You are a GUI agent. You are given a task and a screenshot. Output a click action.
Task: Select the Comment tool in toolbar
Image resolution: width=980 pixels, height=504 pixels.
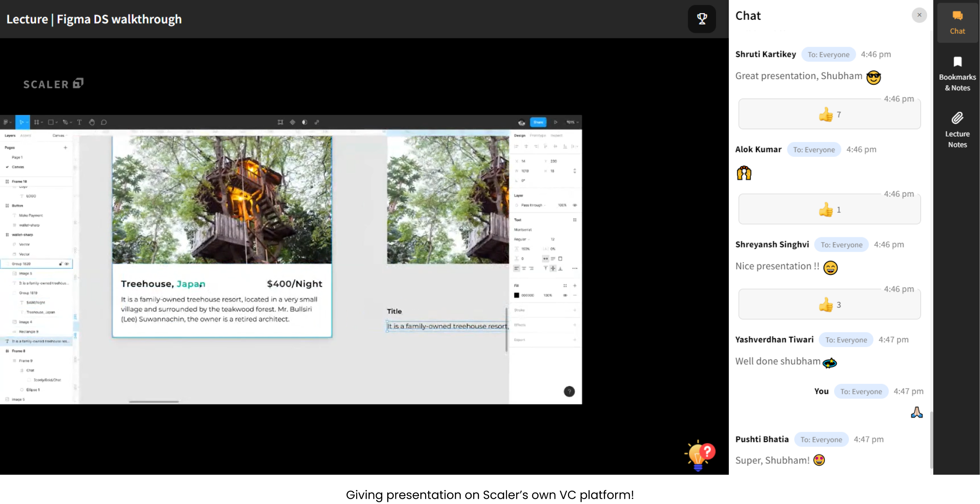(x=104, y=122)
